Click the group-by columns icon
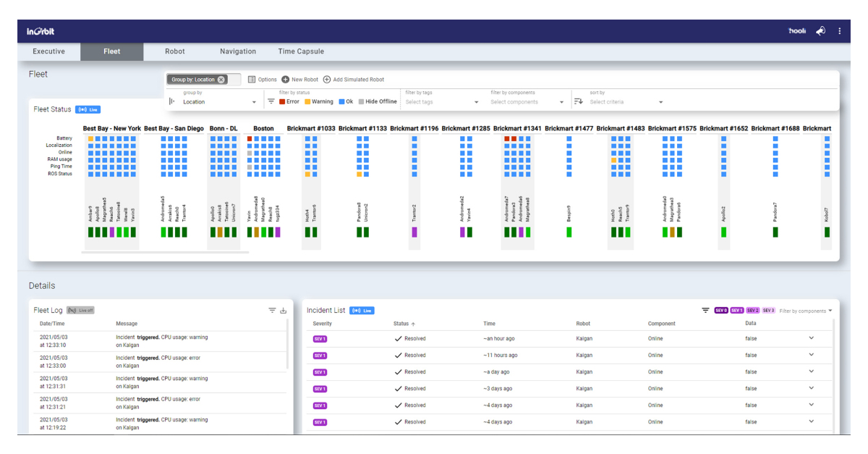The height and width of the screenshot is (454, 868). click(x=172, y=101)
